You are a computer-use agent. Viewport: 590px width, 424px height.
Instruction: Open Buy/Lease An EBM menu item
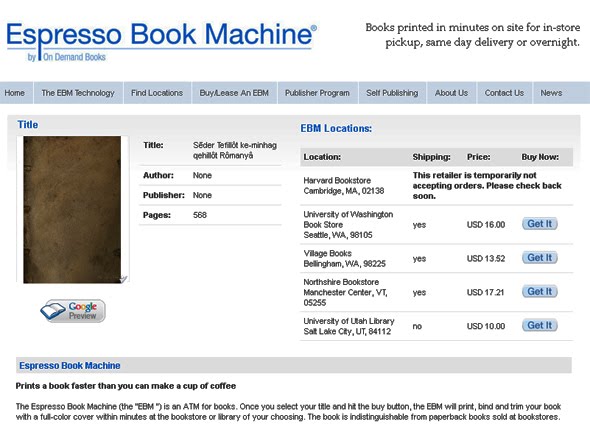234,93
